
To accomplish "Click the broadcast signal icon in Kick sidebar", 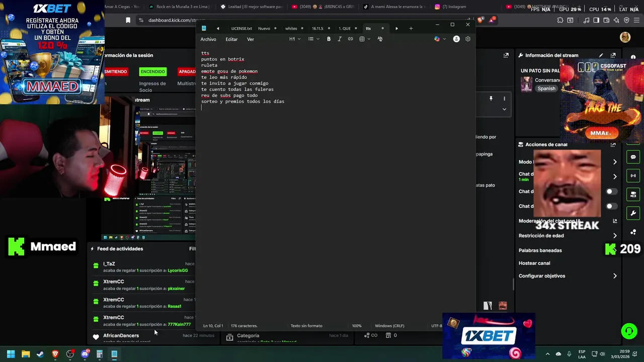I will click(x=633, y=175).
